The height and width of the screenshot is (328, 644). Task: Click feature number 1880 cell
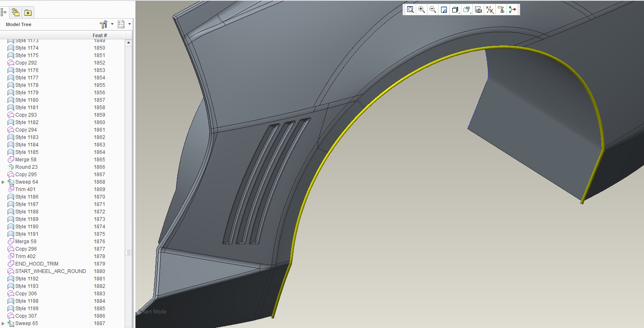(99, 271)
